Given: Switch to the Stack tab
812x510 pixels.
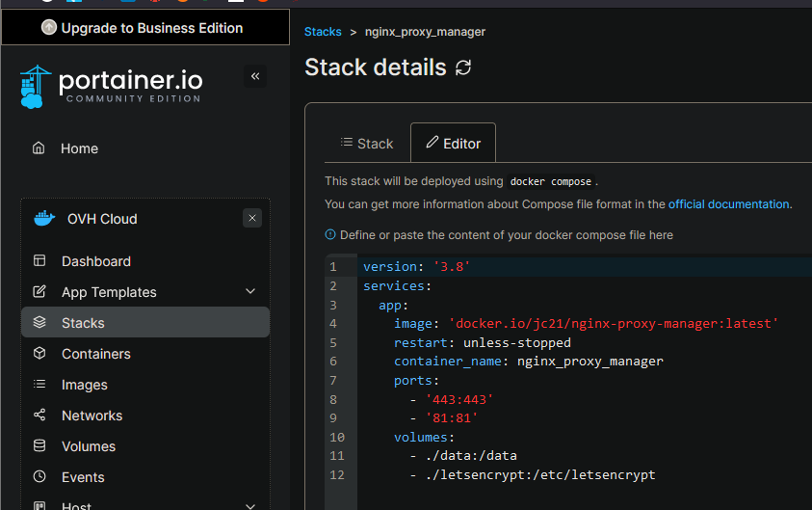Looking at the screenshot, I should click(366, 144).
